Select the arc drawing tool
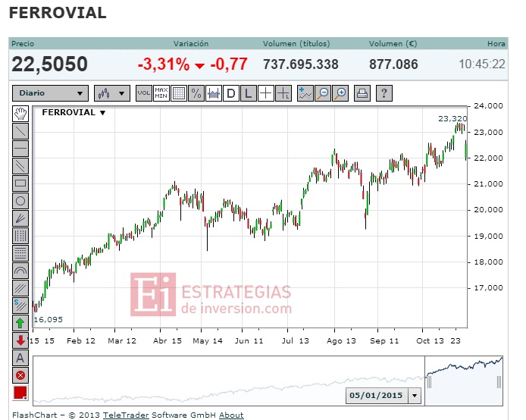The width and height of the screenshot is (526, 420). click(x=20, y=271)
